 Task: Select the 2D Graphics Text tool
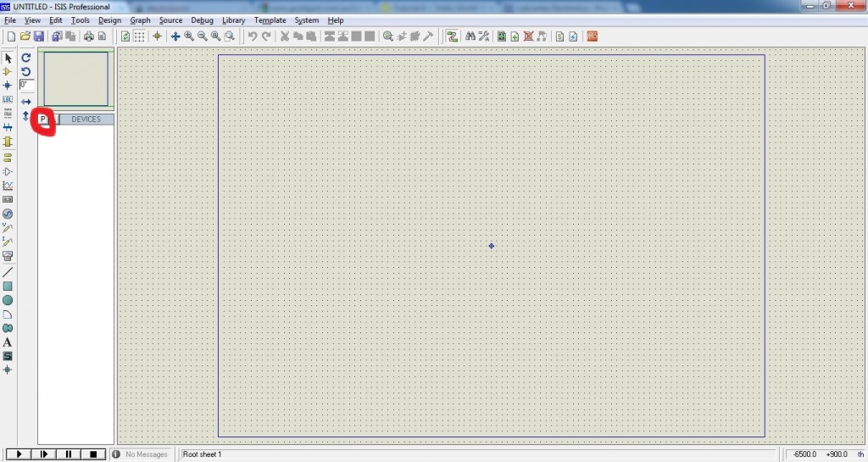click(8, 342)
